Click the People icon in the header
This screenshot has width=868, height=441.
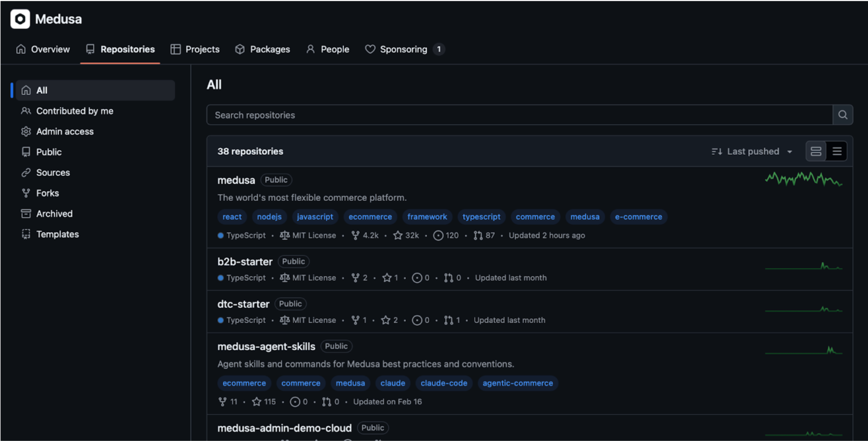[311, 49]
